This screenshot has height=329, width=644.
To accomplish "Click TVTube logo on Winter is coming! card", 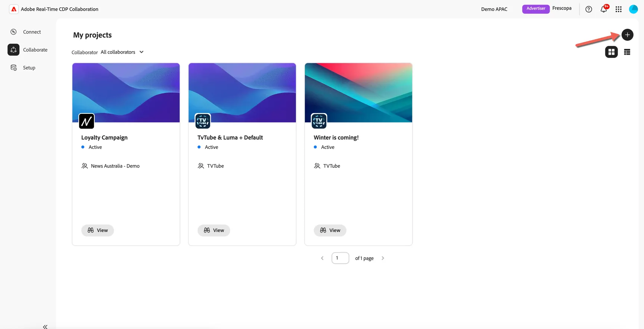I will tap(319, 121).
